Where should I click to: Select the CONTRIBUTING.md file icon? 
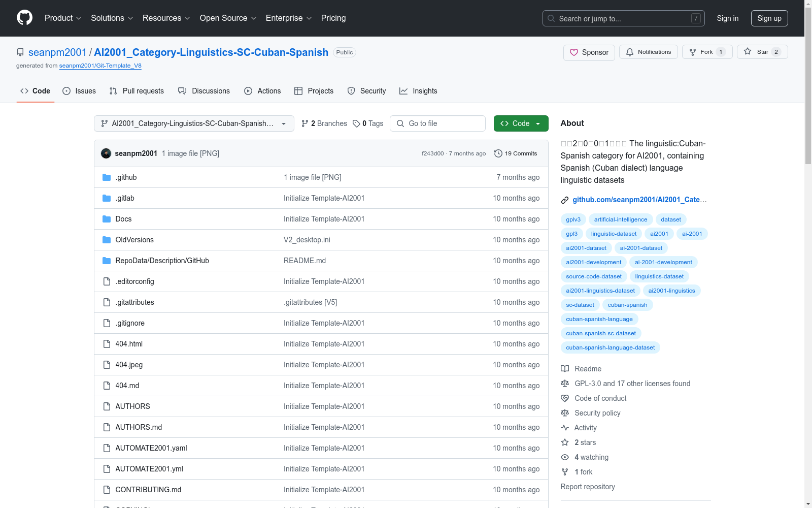pyautogui.click(x=107, y=490)
